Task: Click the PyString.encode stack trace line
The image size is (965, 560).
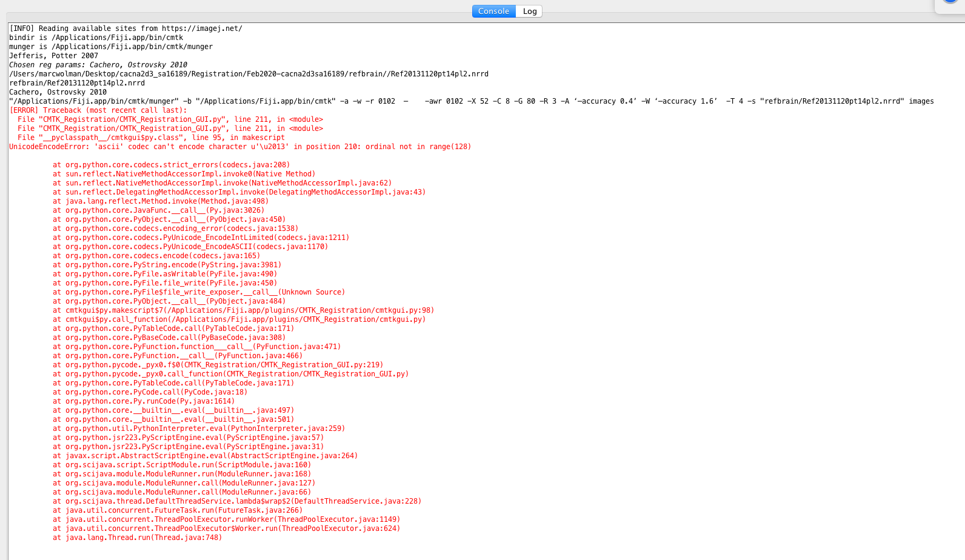Action: pos(167,265)
